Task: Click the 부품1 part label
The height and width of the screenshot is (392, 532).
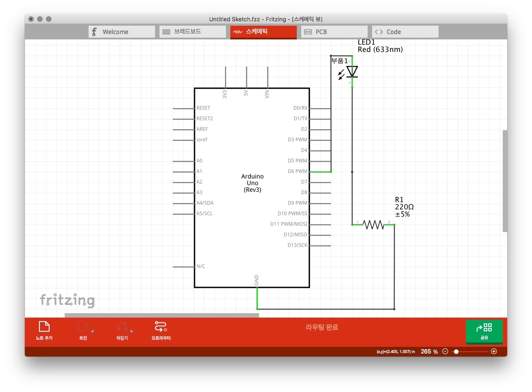Action: [340, 61]
